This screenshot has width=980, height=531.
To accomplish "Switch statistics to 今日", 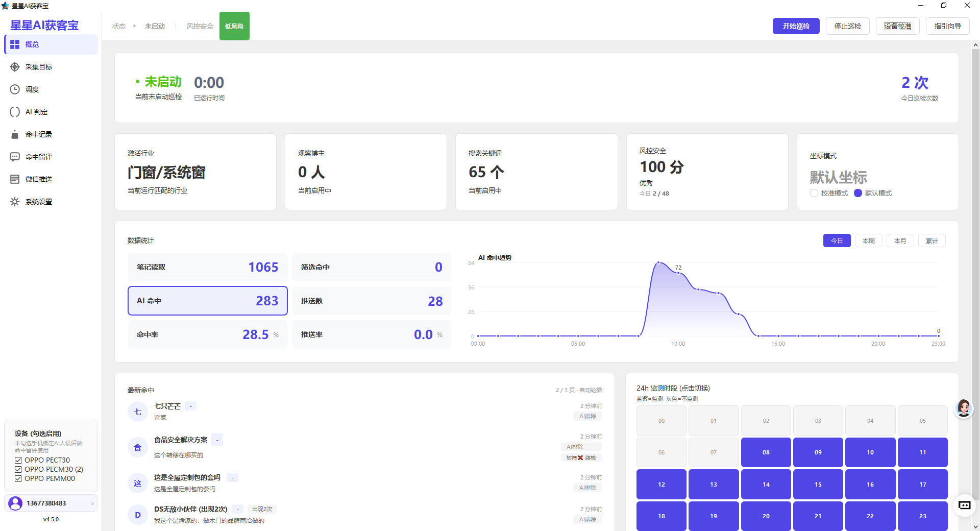I will point(837,240).
